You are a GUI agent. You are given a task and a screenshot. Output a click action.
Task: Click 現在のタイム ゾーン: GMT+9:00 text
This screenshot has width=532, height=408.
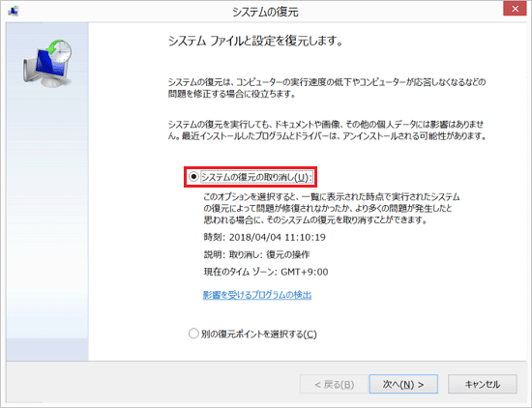pyautogui.click(x=266, y=272)
